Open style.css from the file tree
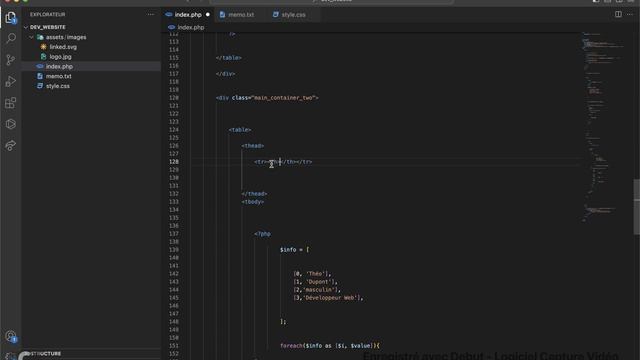The width and height of the screenshot is (640, 360). (58, 86)
